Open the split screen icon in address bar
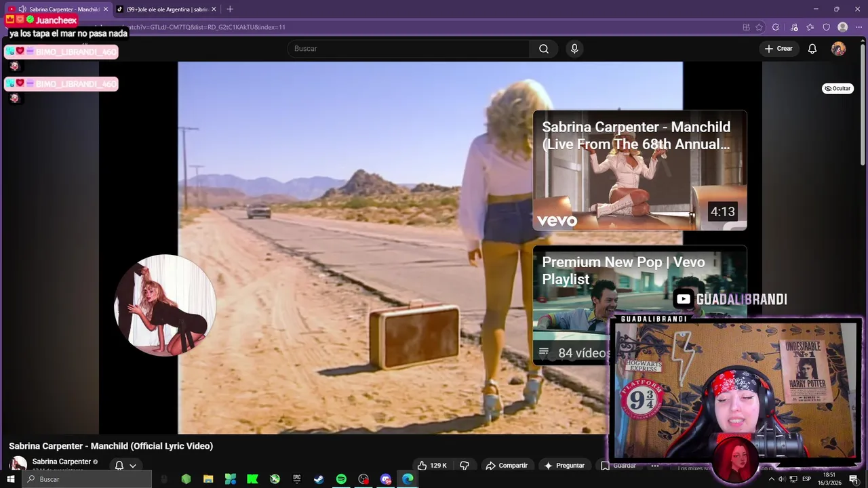 746,27
